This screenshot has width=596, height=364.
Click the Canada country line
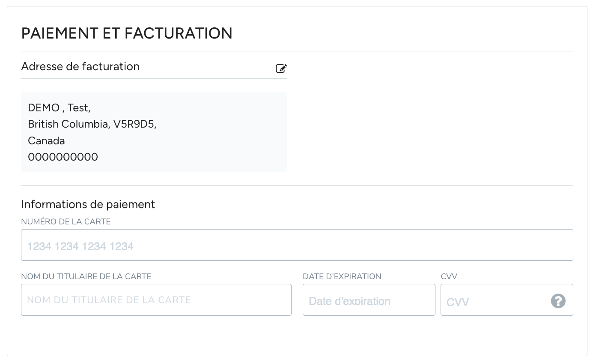point(46,141)
